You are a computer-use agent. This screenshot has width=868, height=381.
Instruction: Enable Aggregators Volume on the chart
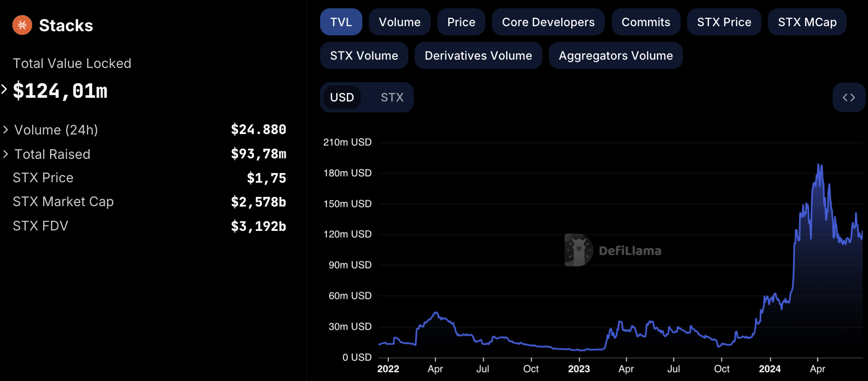point(616,56)
